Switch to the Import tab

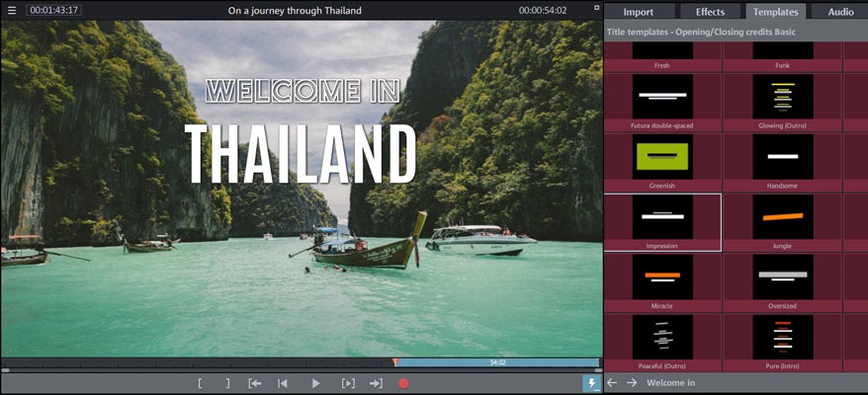tap(639, 12)
